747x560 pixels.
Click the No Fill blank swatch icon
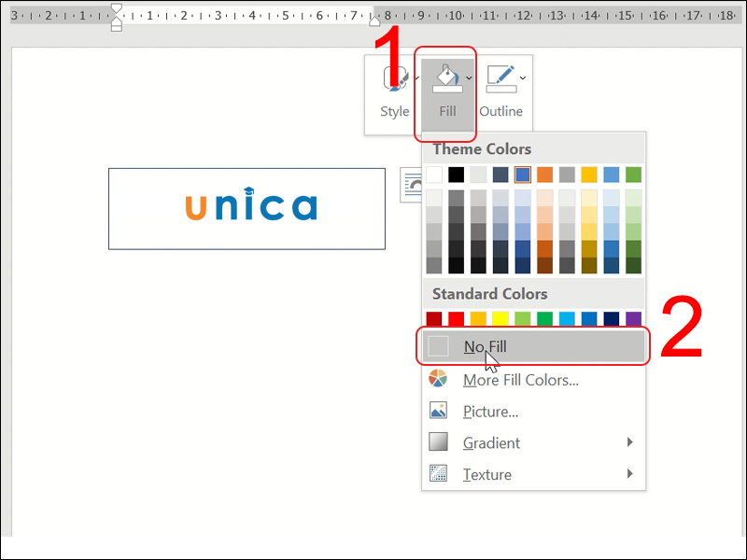pos(438,346)
